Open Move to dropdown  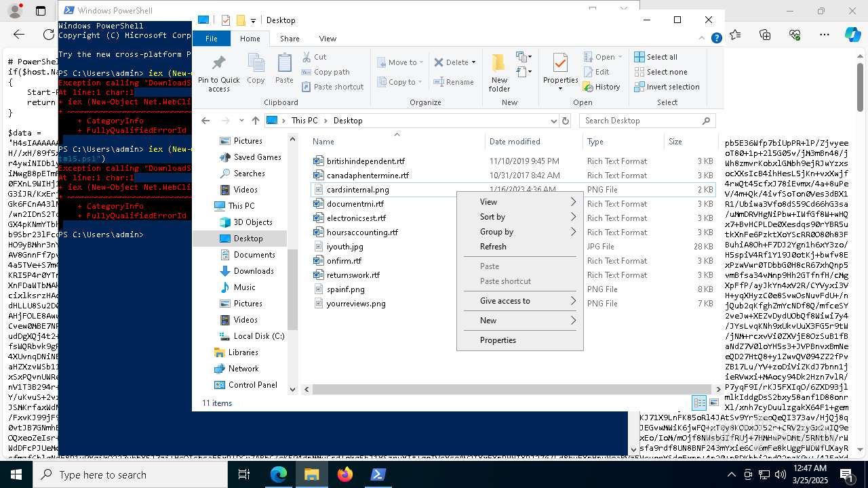click(x=400, y=62)
